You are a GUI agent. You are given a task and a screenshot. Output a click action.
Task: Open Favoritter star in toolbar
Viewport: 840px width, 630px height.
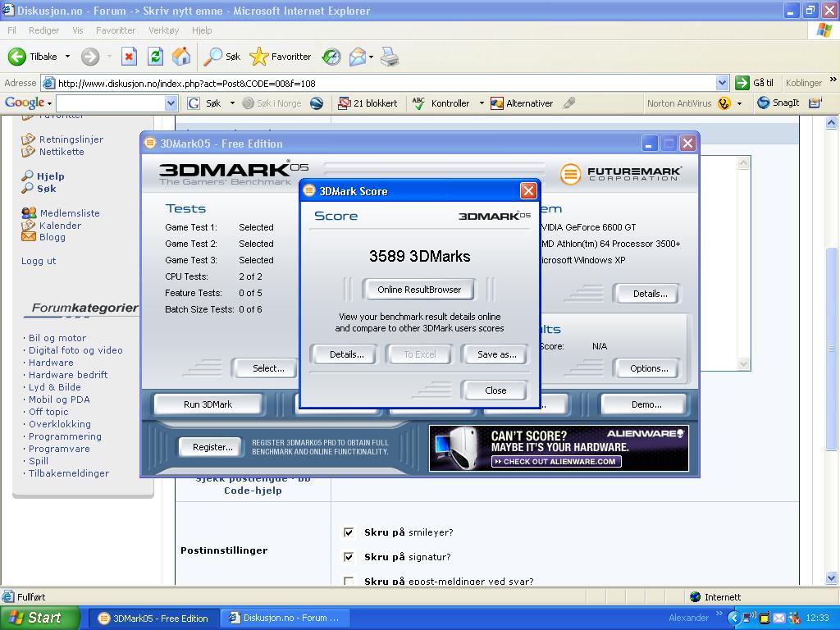[258, 57]
